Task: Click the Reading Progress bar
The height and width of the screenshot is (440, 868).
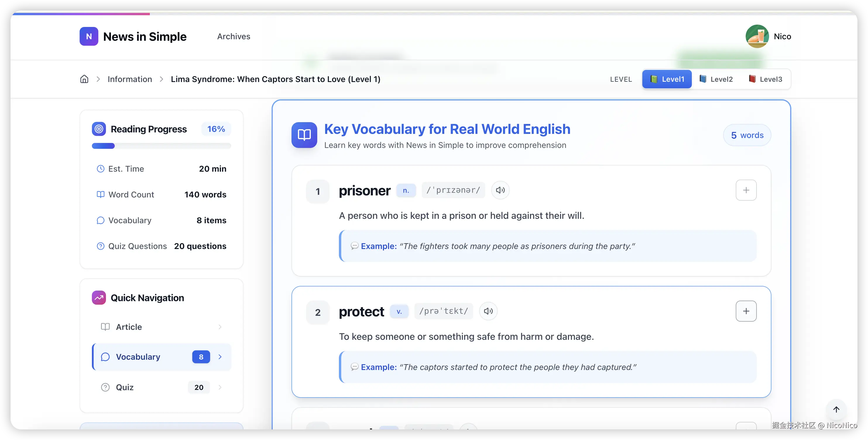Action: pyautogui.click(x=162, y=146)
